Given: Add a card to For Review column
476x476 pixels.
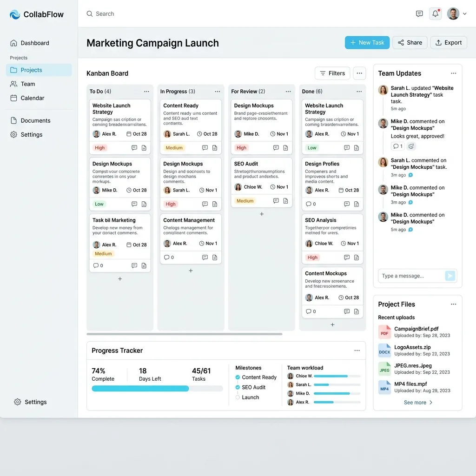Looking at the screenshot, I should tap(262, 214).
